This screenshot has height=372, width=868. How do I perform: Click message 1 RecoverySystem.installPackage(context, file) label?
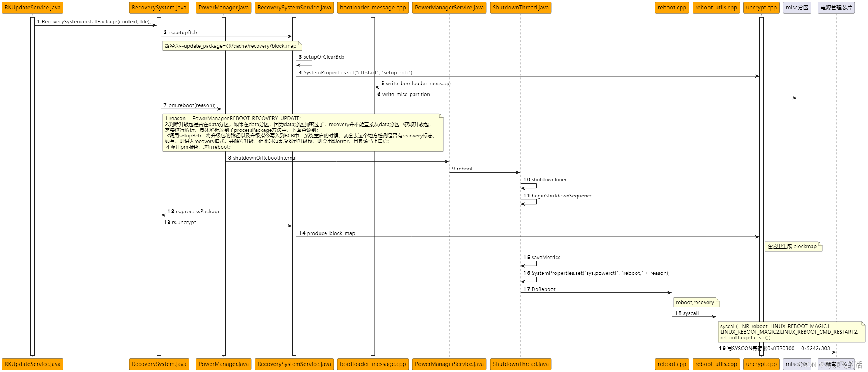pyautogui.click(x=94, y=21)
